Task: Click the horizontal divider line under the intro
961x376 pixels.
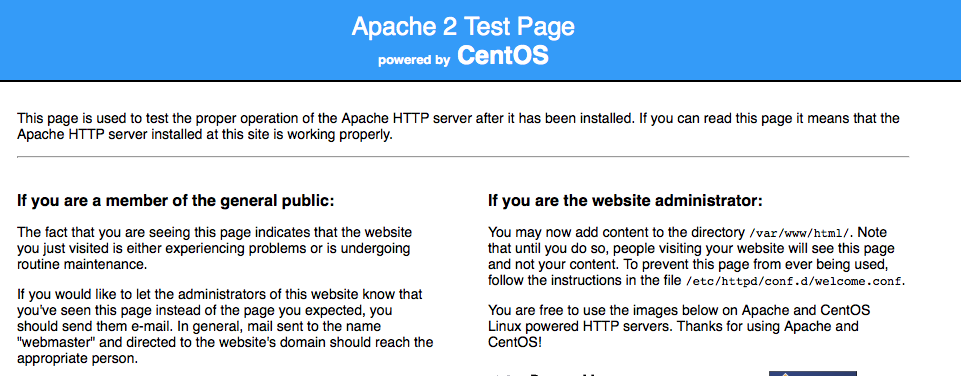Action: coord(463,157)
